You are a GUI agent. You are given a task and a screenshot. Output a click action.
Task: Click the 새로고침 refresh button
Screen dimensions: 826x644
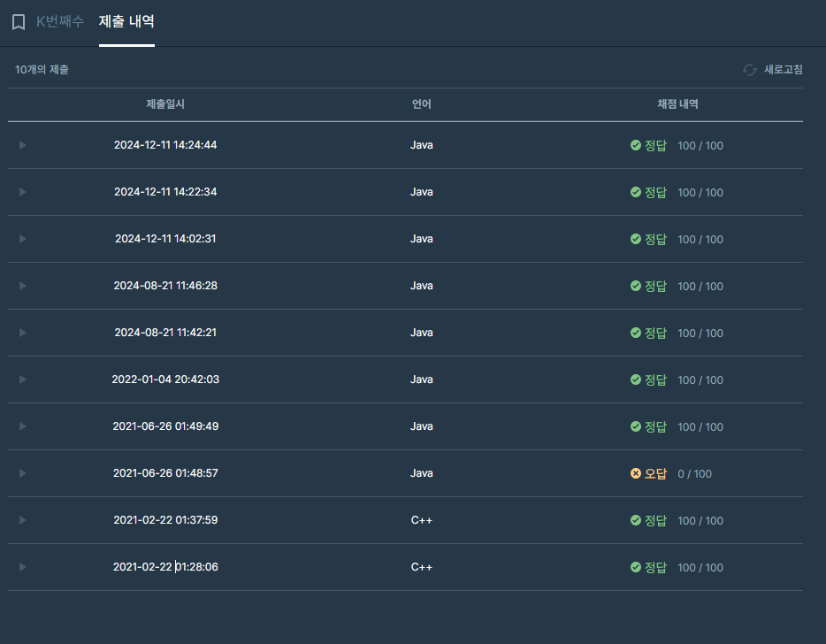click(x=772, y=70)
